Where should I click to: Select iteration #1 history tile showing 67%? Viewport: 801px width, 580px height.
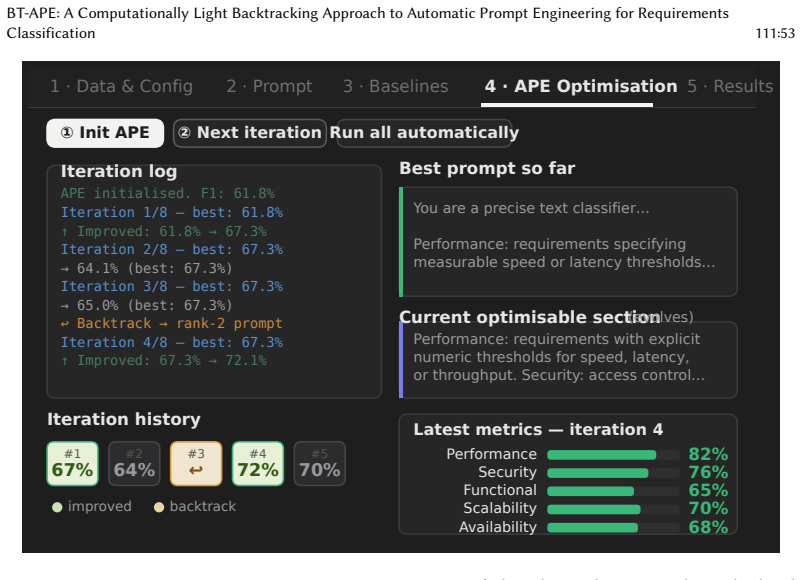point(73,463)
